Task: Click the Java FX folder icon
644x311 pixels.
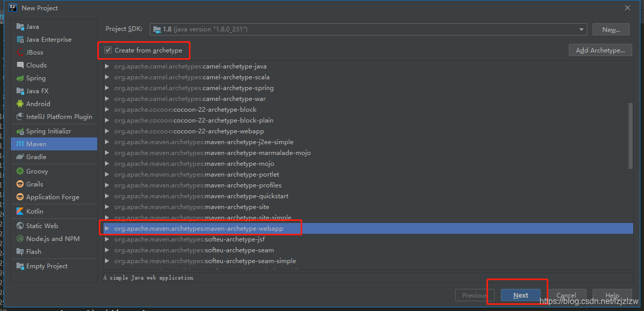Action: 20,91
